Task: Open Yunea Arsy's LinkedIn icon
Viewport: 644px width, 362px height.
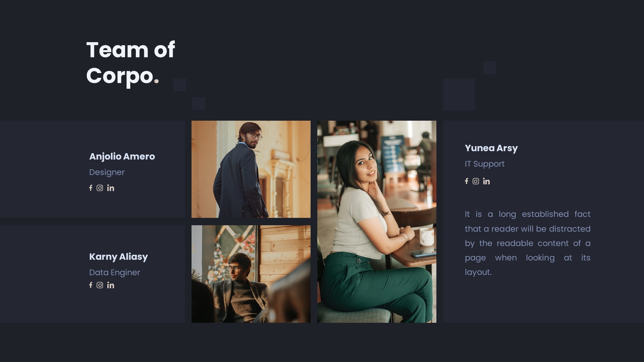Action: (x=486, y=181)
